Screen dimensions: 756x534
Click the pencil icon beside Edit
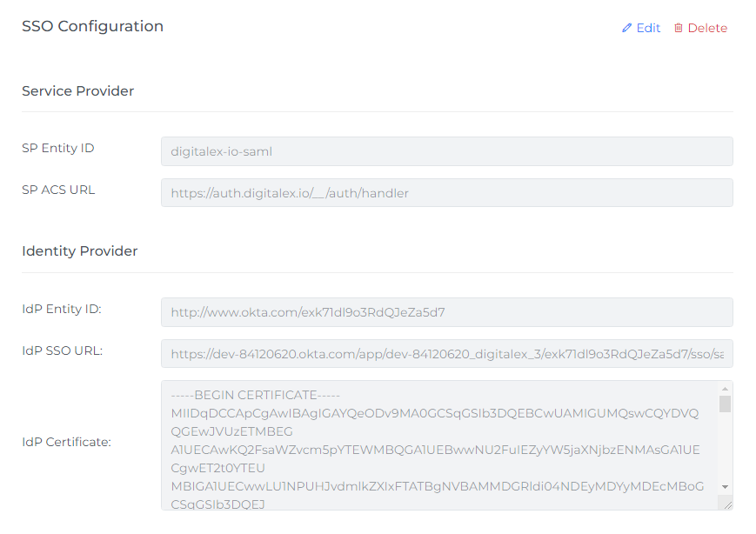tap(626, 28)
